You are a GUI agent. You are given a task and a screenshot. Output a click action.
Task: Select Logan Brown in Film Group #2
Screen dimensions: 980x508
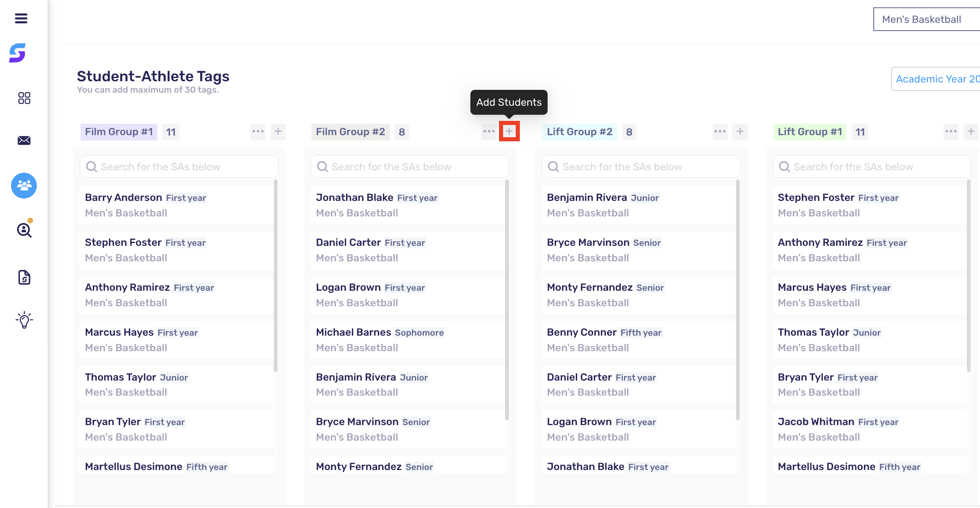[407, 295]
